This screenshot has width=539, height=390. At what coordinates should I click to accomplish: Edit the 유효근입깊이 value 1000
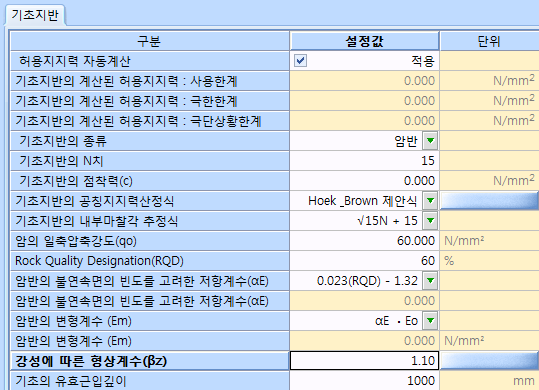(364, 380)
